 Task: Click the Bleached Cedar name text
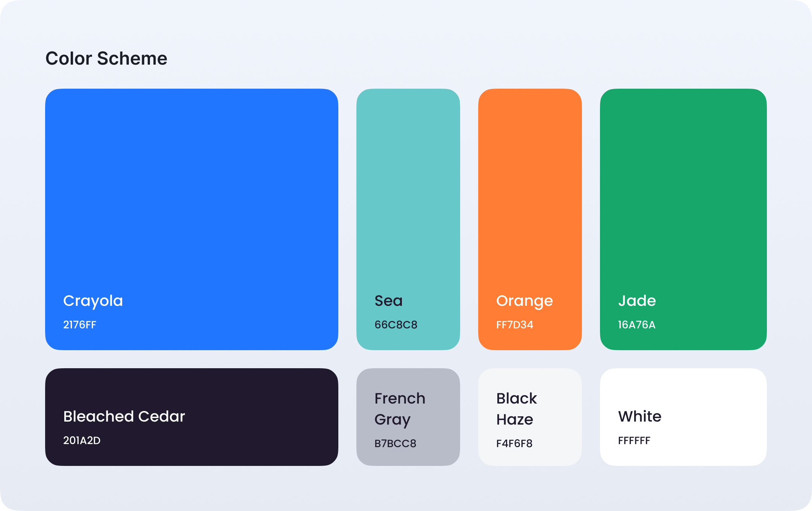[x=124, y=416]
